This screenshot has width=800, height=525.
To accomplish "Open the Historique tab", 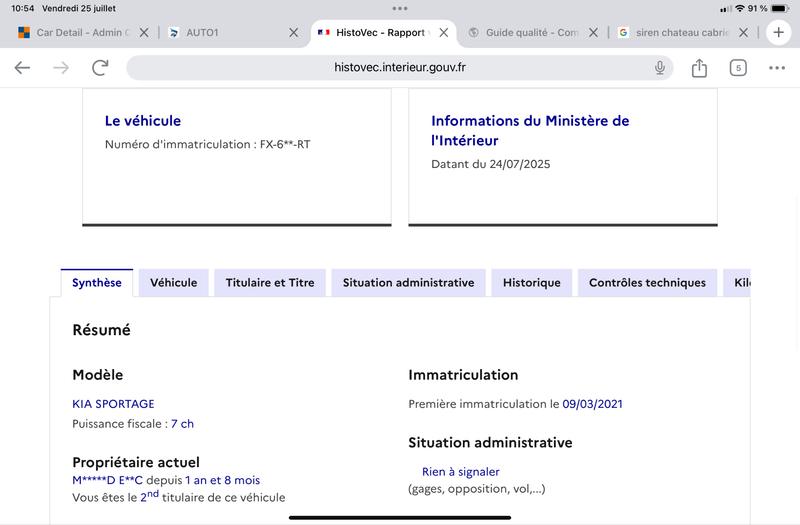I will tap(532, 283).
